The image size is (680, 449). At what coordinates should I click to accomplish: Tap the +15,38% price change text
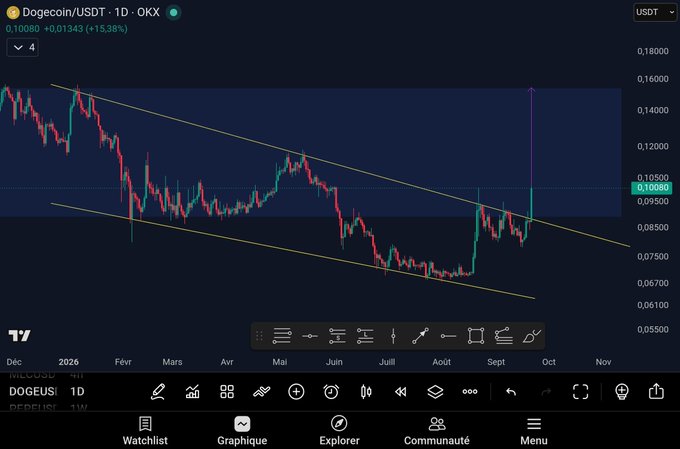107,29
